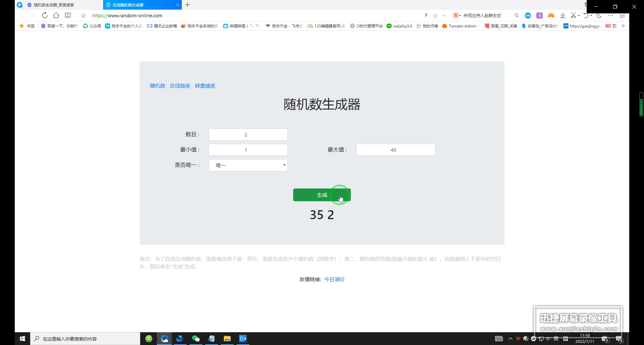
Task: Reload the page with the refresh icon
Action: 45,15
